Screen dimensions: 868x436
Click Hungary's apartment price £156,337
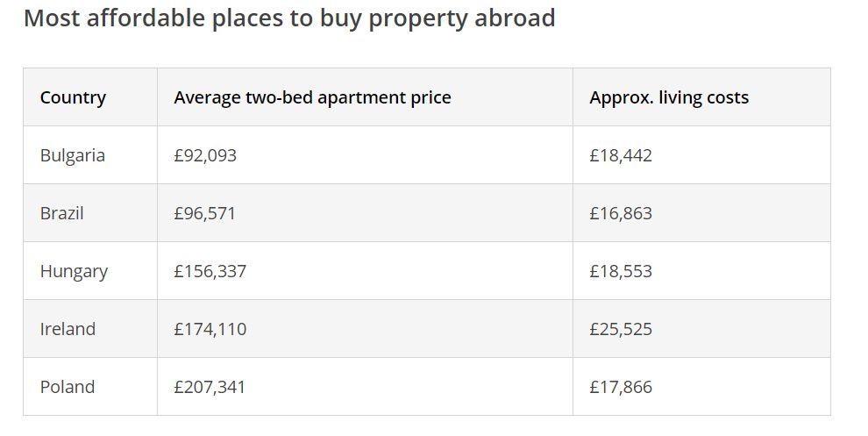pos(210,271)
